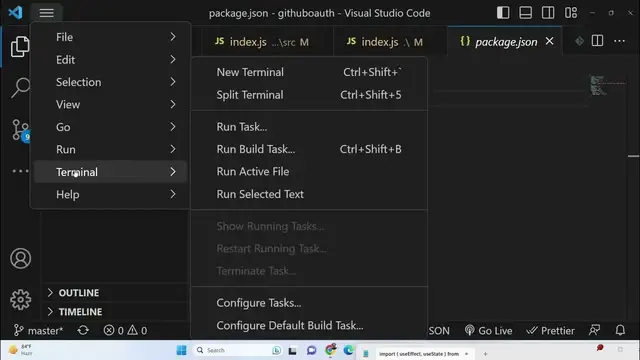The width and height of the screenshot is (640, 360).
Task: Toggle the bottom panel layout icon
Action: (x=525, y=13)
